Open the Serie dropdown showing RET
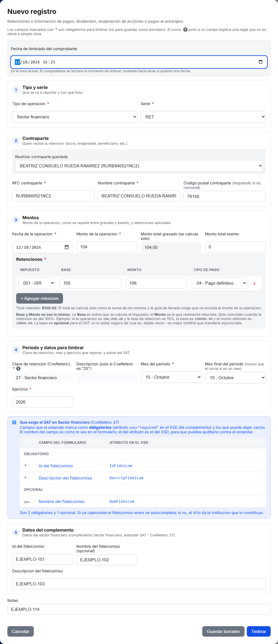 pyautogui.click(x=203, y=117)
